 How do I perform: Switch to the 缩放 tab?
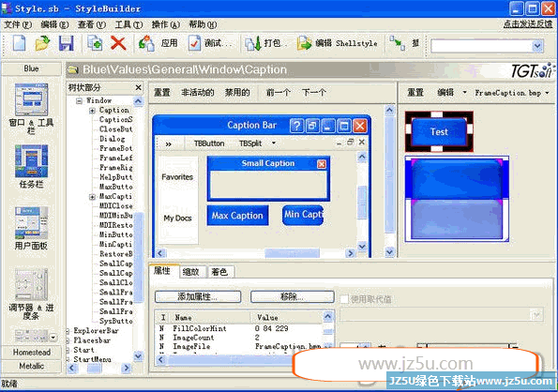pos(191,272)
